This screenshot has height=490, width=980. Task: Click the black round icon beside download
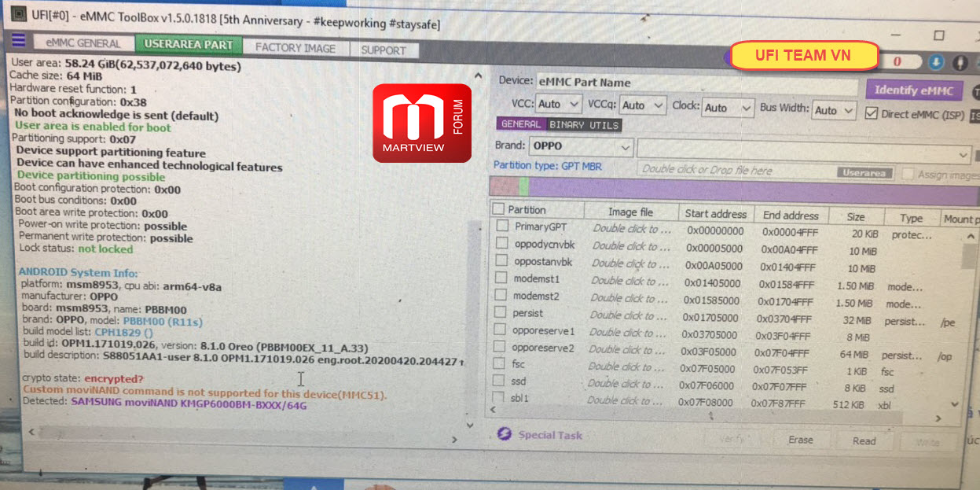click(960, 62)
